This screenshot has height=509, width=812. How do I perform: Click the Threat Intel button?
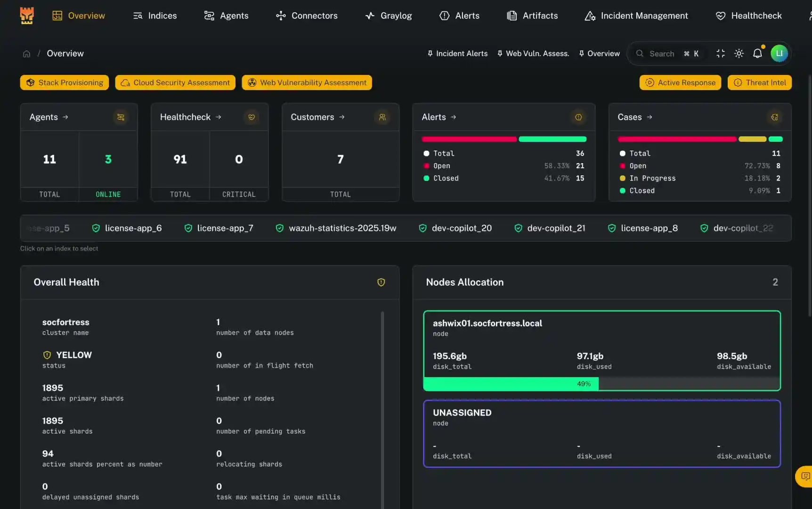759,82
